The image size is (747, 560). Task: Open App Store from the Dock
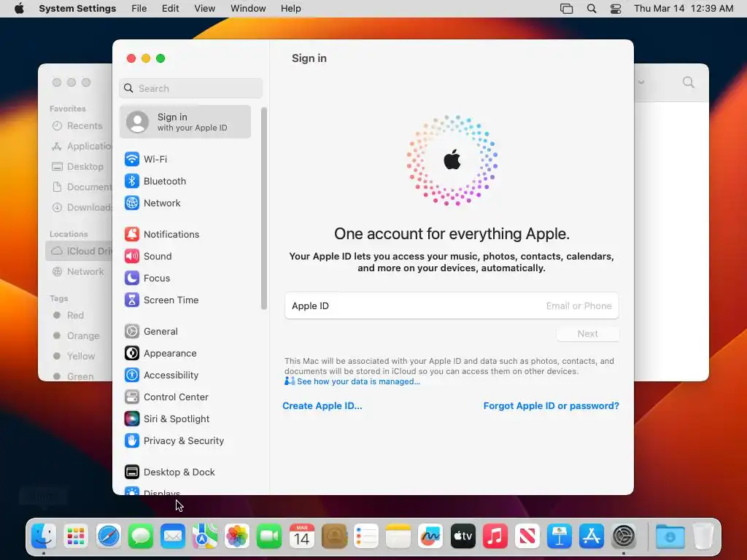[592, 536]
